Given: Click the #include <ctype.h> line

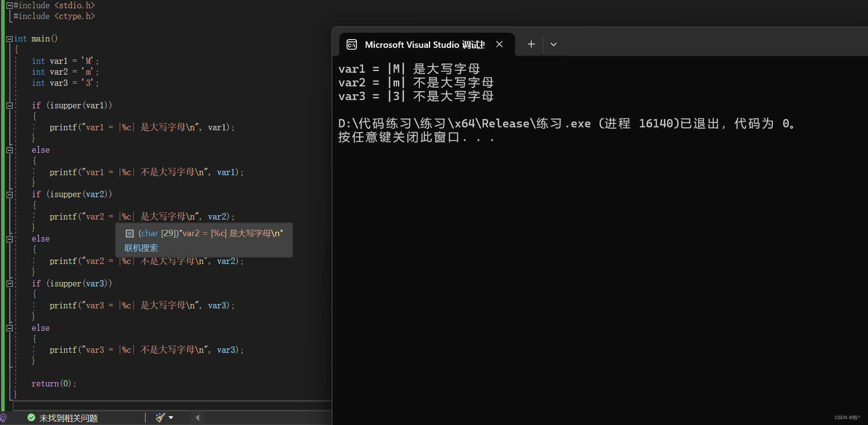Looking at the screenshot, I should (54, 16).
